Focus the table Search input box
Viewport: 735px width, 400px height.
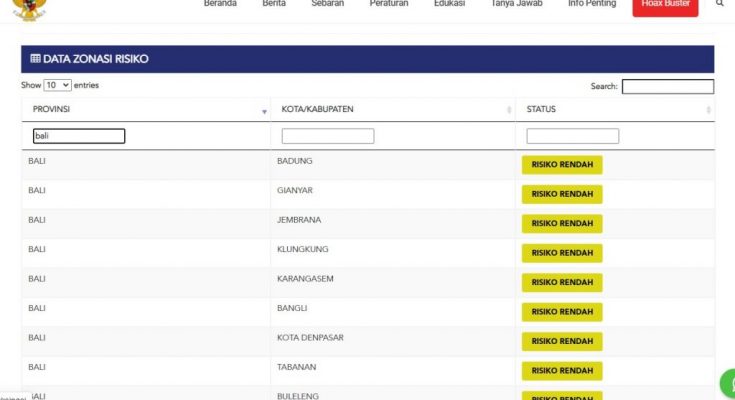point(667,87)
